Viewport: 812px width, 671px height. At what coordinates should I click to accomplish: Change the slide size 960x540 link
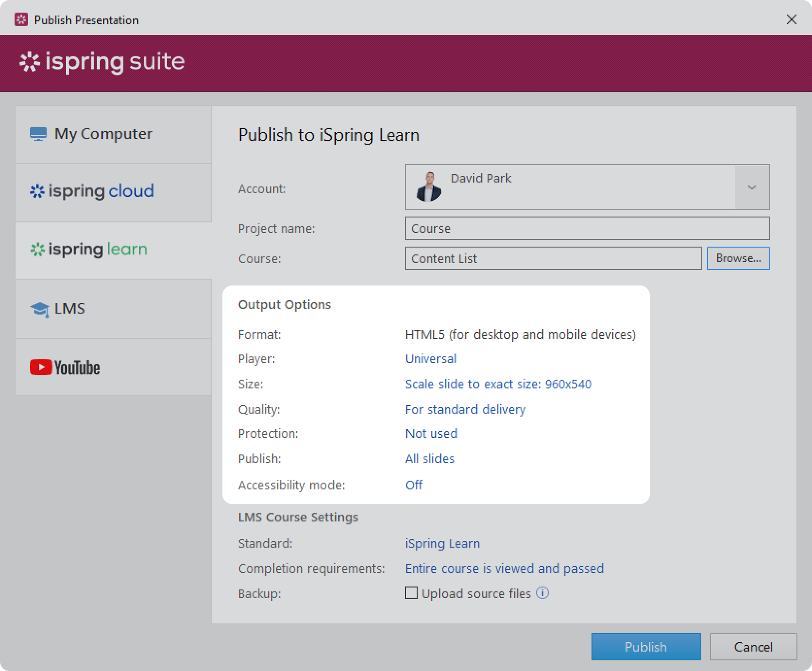tap(498, 384)
